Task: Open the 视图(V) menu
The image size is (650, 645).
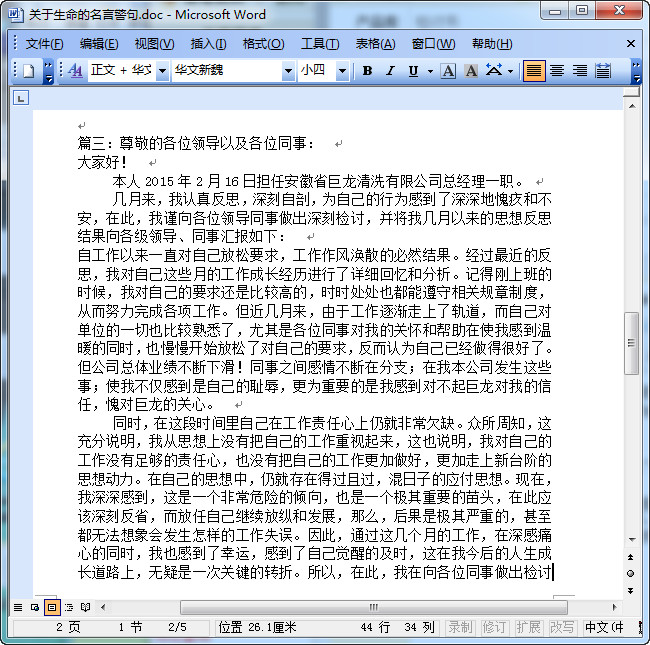Action: point(154,44)
